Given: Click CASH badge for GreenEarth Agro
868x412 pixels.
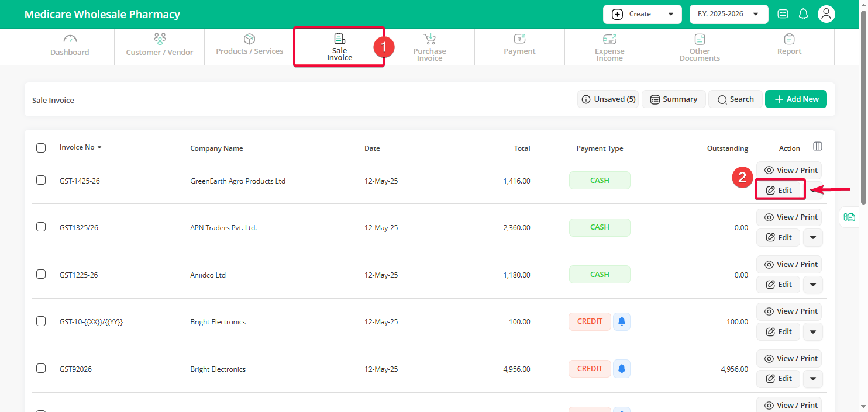Looking at the screenshot, I should 600,180.
